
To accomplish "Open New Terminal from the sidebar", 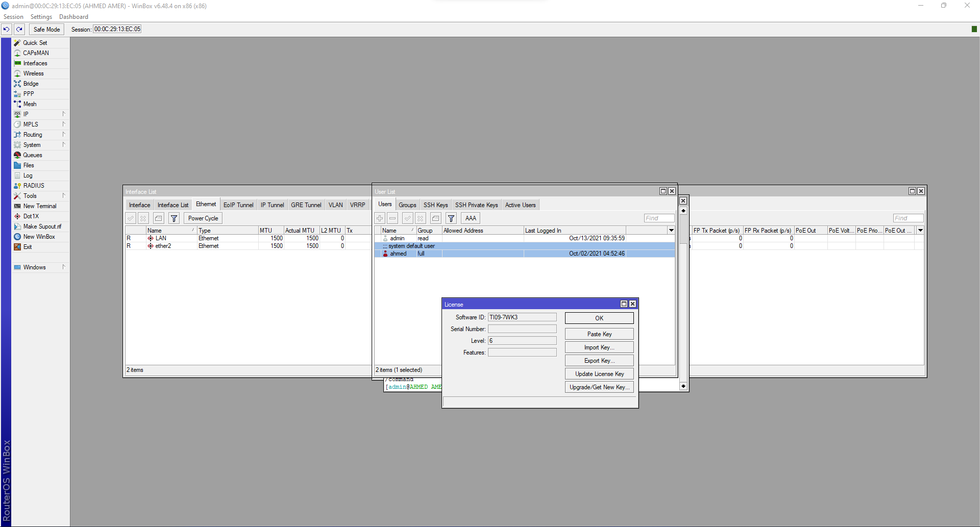I will [x=40, y=206].
